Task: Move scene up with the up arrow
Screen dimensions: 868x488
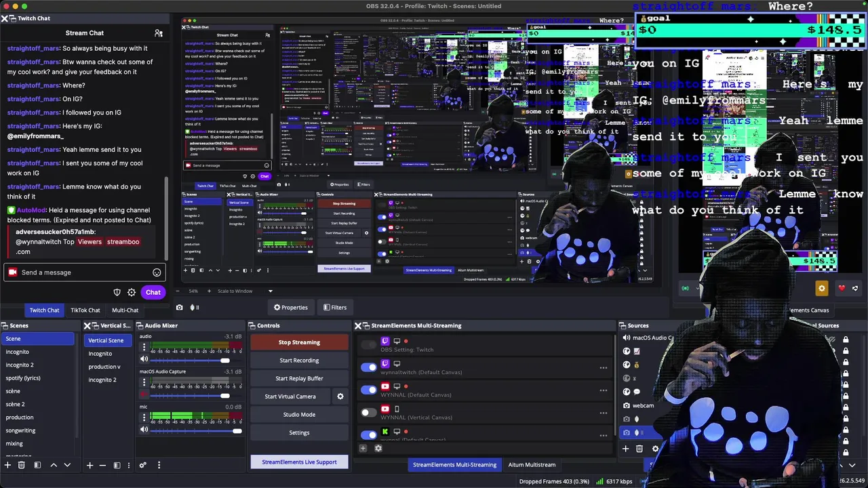Action: (x=54, y=465)
